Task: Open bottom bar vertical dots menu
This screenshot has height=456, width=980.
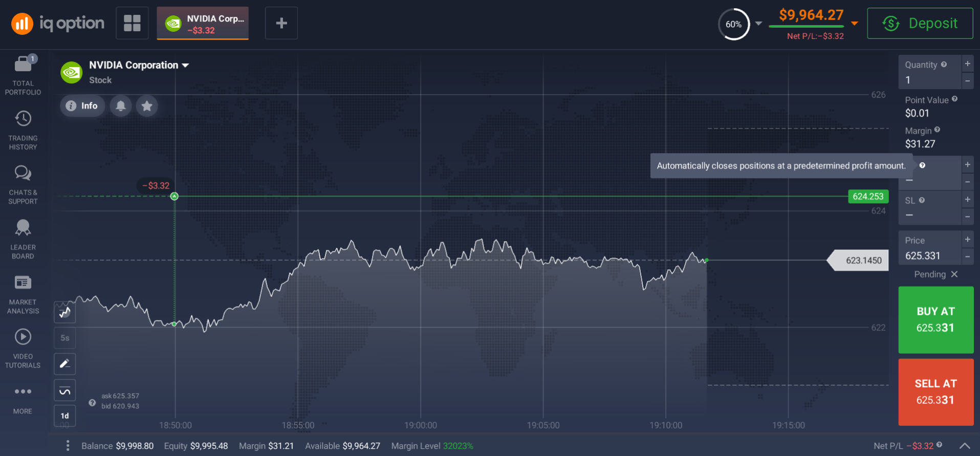Action: pyautogui.click(x=68, y=446)
